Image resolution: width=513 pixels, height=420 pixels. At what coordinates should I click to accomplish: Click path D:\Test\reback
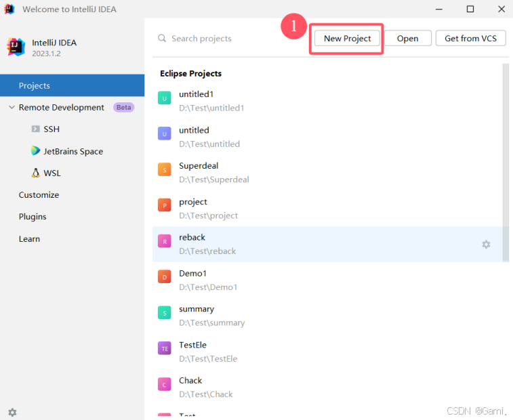click(207, 251)
